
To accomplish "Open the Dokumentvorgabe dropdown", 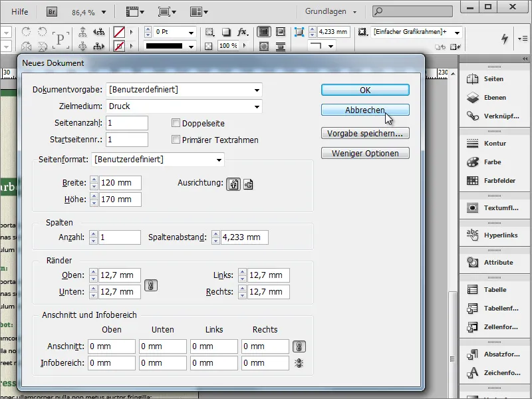I will point(184,90).
